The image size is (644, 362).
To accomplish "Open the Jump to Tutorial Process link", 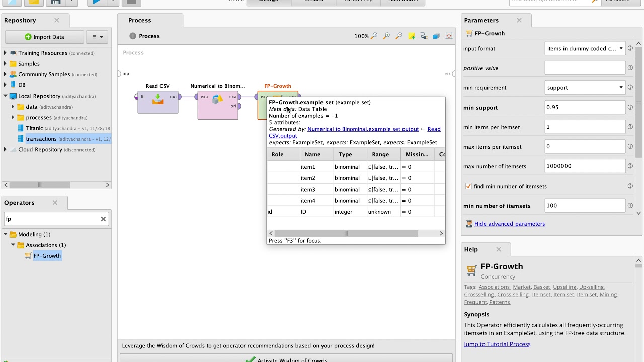I will pos(497,344).
